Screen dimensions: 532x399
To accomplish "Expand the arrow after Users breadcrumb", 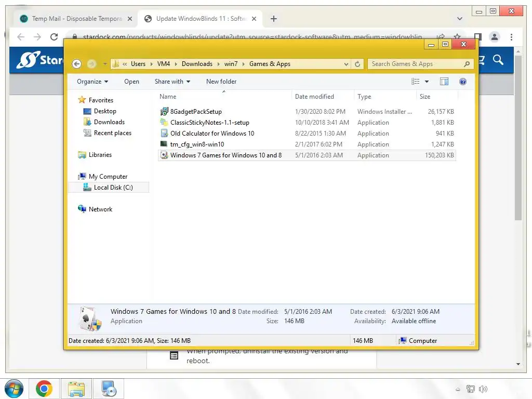I will pyautogui.click(x=151, y=64).
